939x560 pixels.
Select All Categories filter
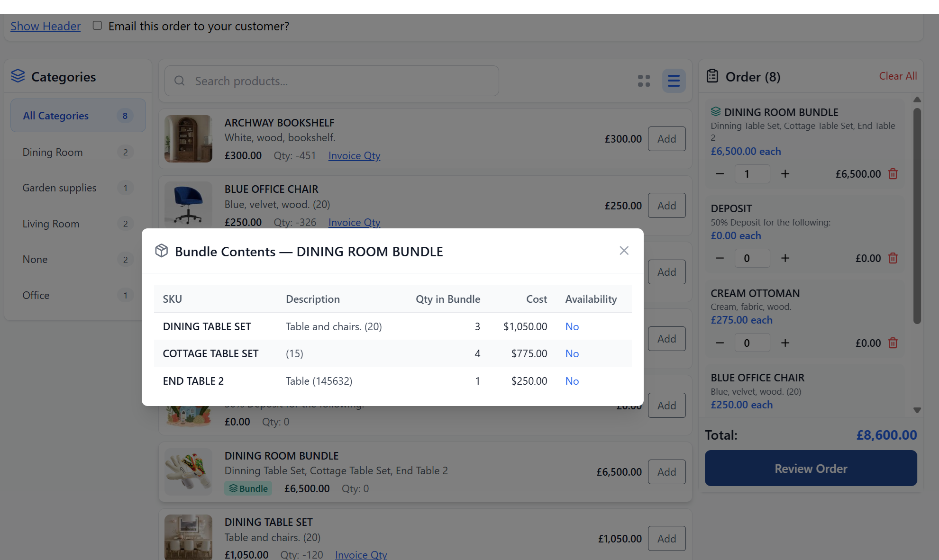pyautogui.click(x=78, y=116)
